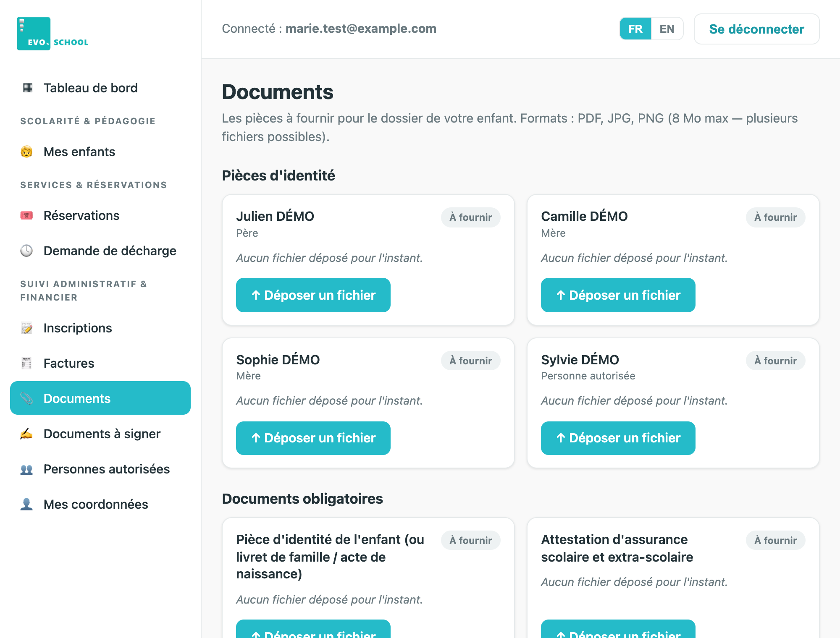Click Déposer un fichier for Sylvie DÉMO
The width and height of the screenshot is (840, 638).
(x=618, y=438)
